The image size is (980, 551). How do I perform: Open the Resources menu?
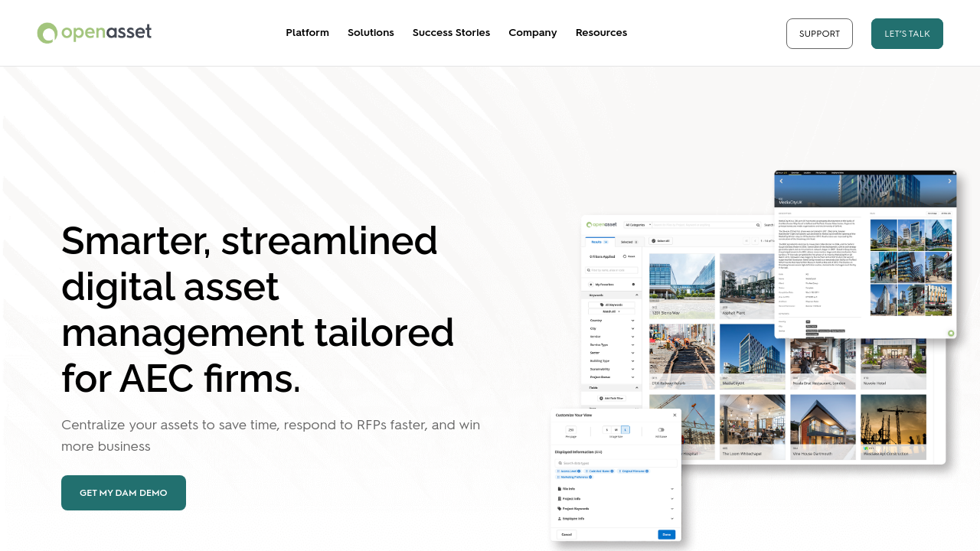601,32
